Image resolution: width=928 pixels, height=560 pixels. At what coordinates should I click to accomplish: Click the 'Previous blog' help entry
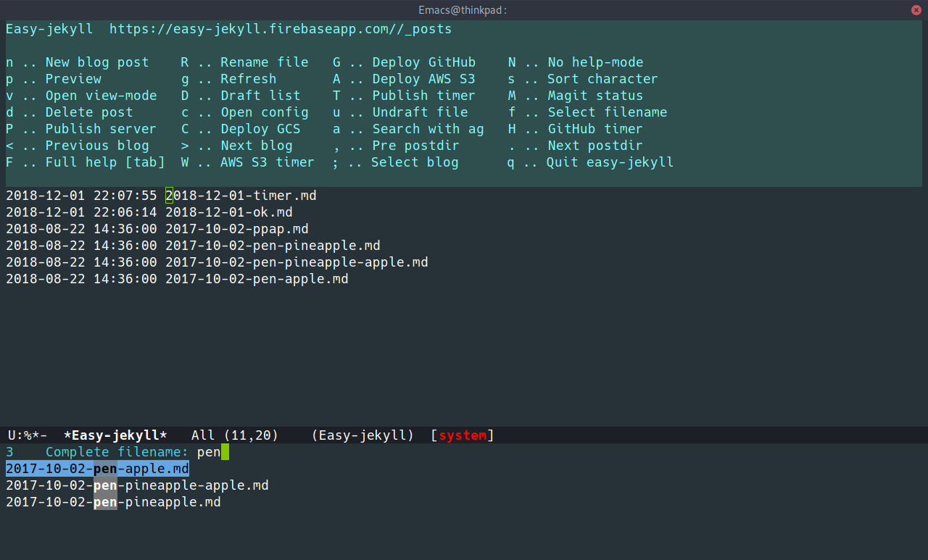click(78, 146)
